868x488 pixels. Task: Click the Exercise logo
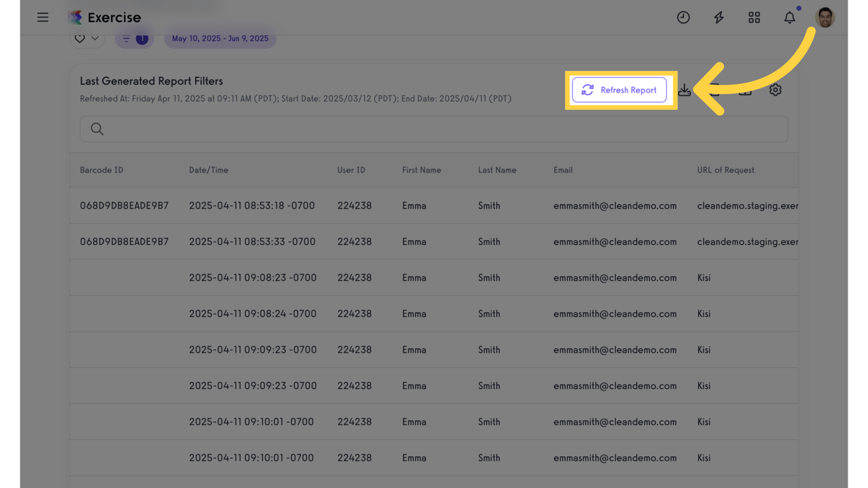(105, 17)
